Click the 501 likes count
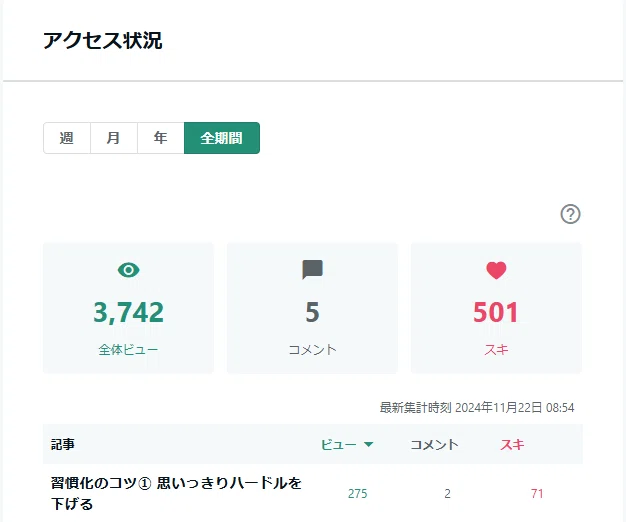 click(x=496, y=312)
